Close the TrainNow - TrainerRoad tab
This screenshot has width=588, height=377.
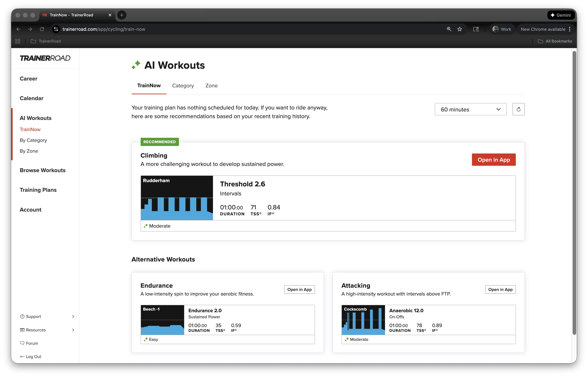(x=110, y=15)
